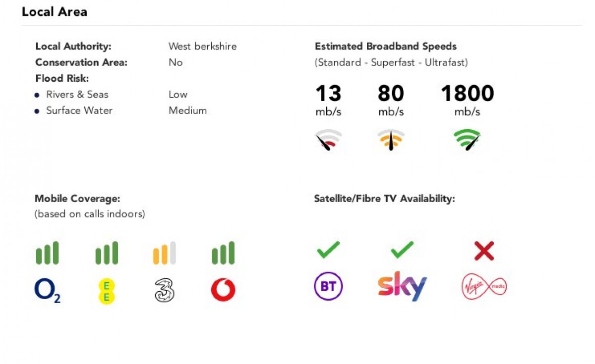Select the Sky logo
The image size is (595, 364).
402,286
